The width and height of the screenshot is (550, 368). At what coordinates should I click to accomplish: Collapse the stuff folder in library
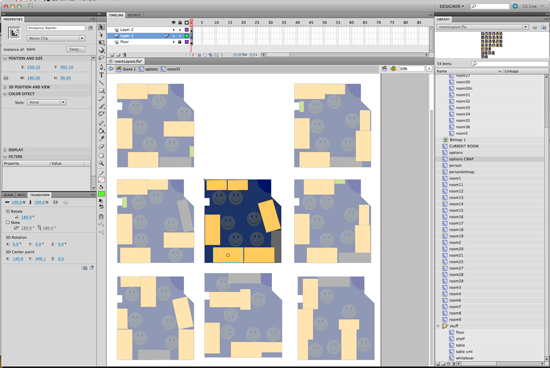(x=438, y=326)
